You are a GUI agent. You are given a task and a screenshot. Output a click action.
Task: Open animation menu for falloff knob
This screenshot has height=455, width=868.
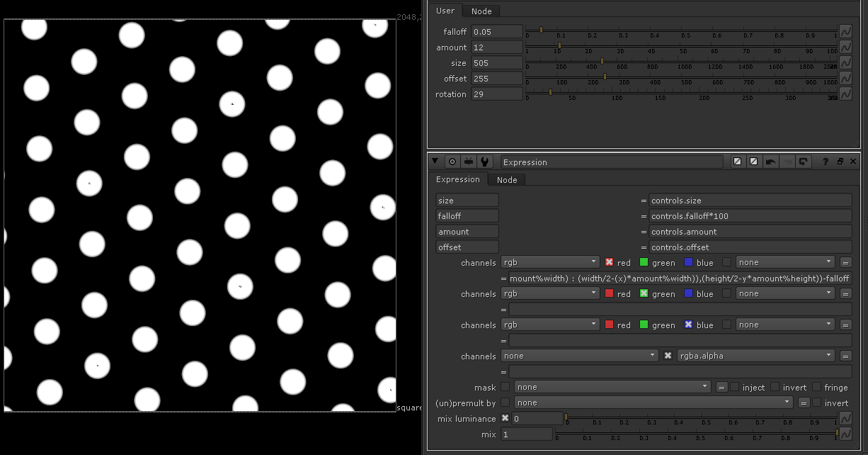[x=845, y=31]
